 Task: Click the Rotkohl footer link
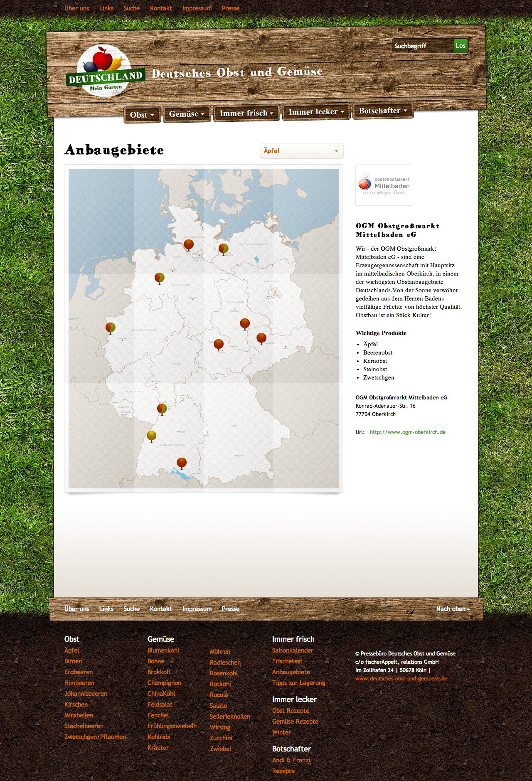pyautogui.click(x=220, y=684)
